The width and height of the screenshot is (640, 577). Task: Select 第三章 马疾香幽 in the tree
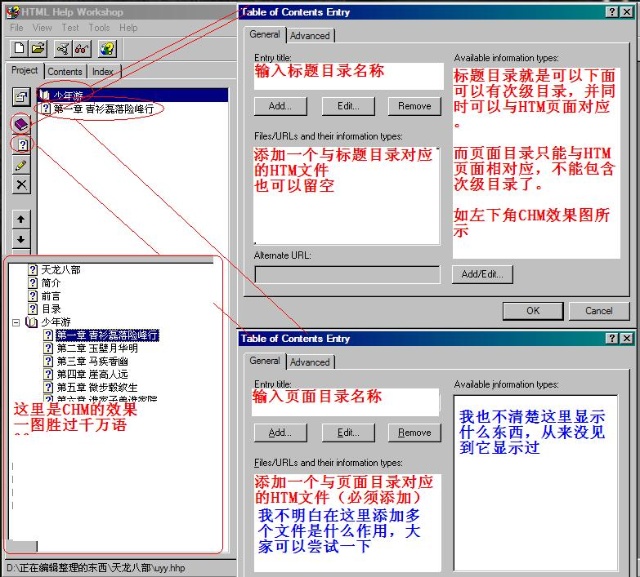(97, 361)
